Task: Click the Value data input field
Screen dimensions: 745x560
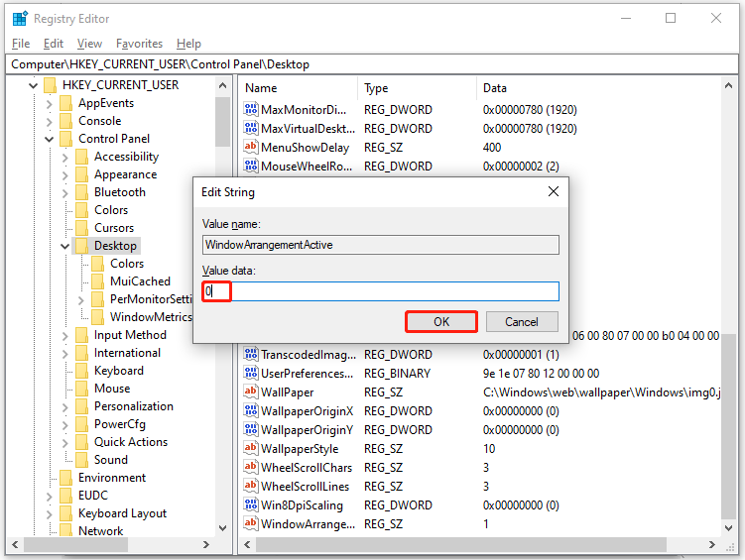Action: (381, 291)
